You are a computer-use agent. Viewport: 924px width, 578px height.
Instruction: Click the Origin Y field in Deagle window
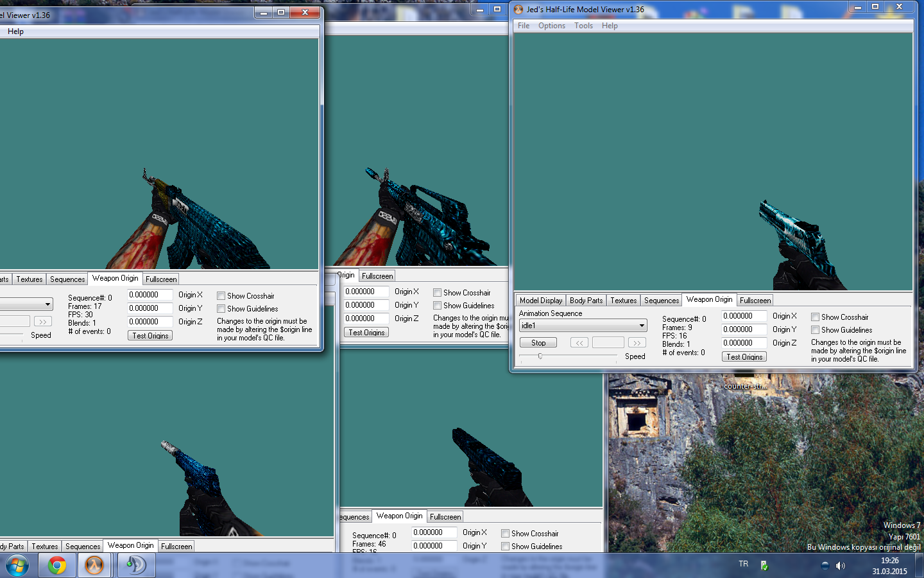744,329
